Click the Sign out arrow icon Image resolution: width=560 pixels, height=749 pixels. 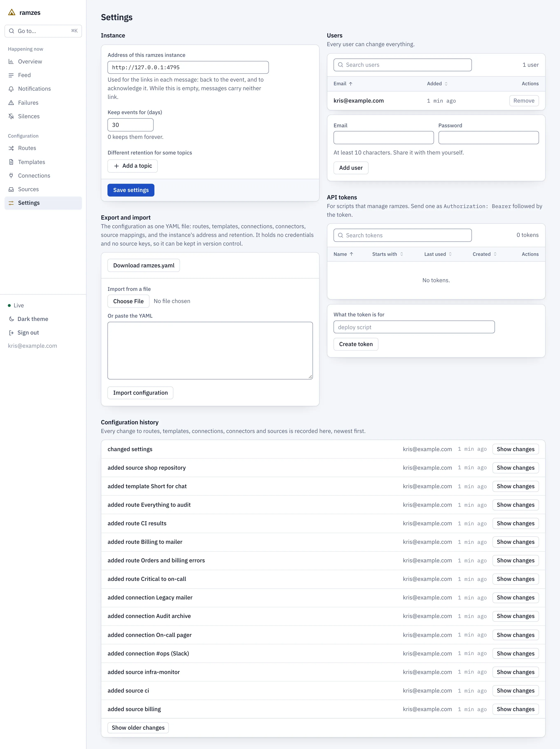(11, 333)
